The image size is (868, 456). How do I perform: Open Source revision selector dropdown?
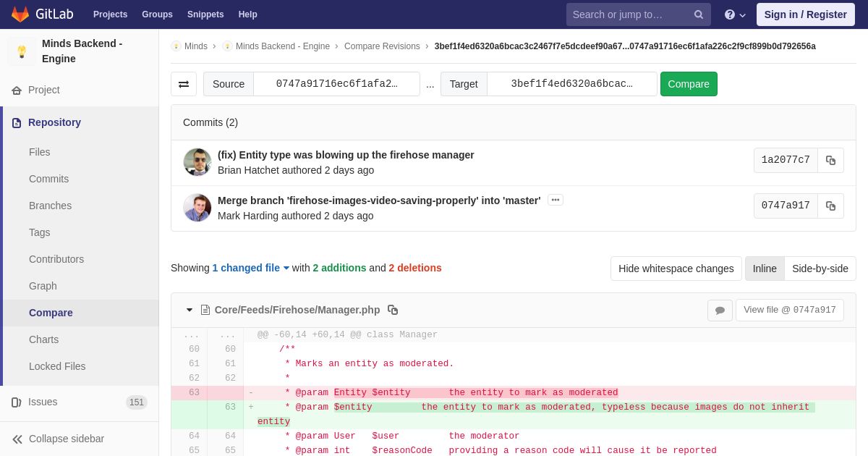(336, 84)
